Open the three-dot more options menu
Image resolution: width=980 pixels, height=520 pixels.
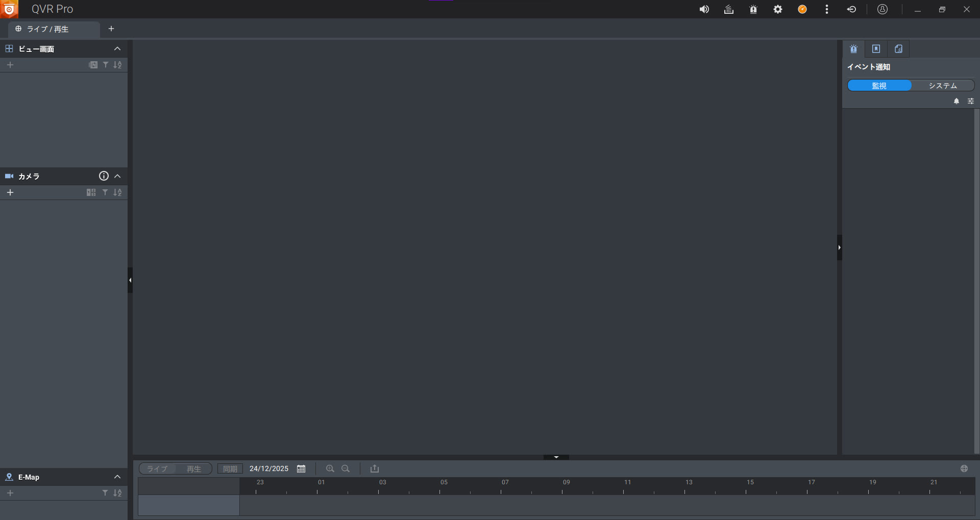tap(826, 9)
